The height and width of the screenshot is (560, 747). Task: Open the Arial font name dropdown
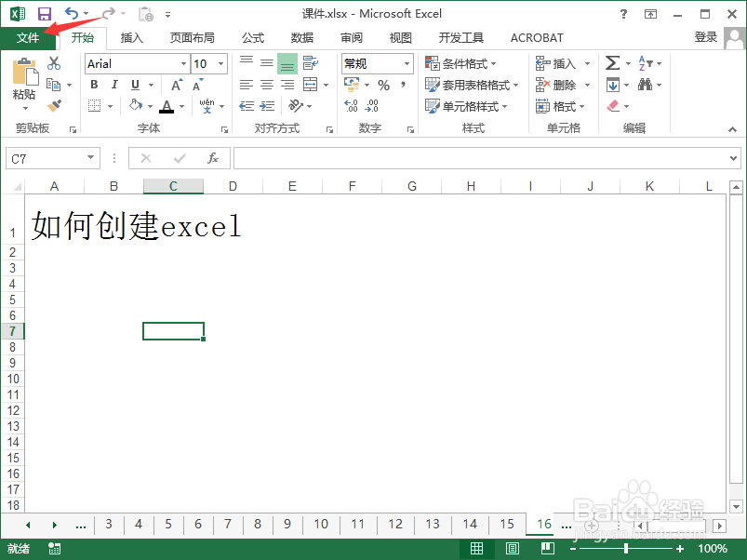pyautogui.click(x=183, y=63)
